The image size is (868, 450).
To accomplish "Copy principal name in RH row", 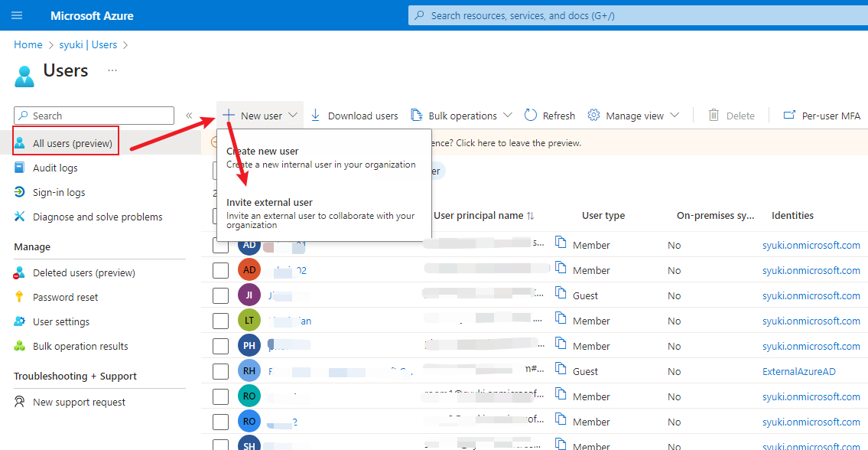I will pos(561,369).
